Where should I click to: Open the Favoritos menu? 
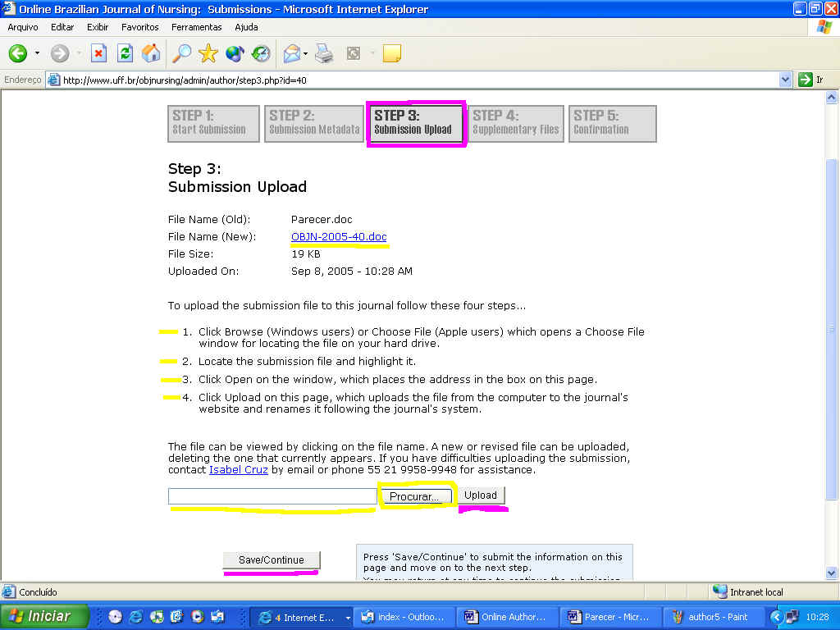coord(139,27)
